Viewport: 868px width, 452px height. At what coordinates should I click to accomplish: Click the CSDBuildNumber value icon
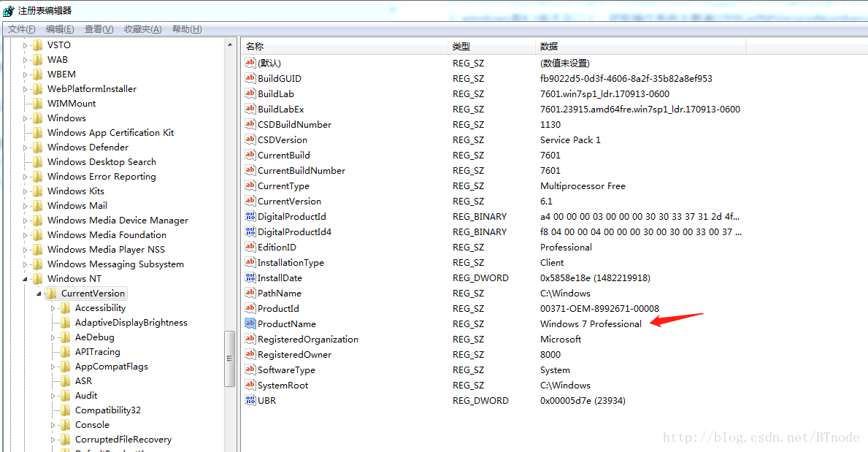click(250, 124)
